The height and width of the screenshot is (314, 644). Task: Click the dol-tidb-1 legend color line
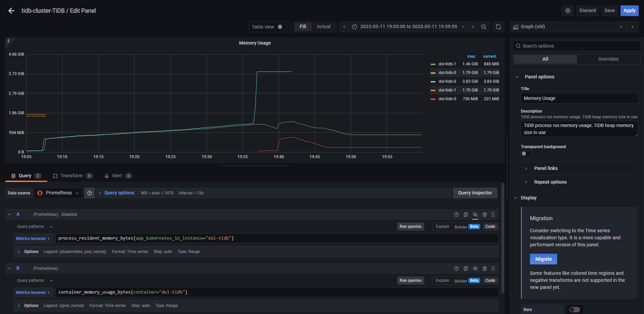pos(434,64)
